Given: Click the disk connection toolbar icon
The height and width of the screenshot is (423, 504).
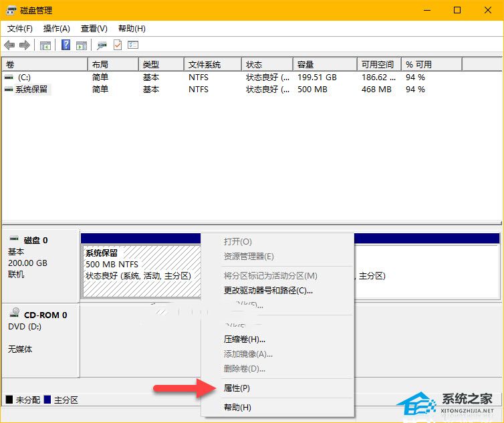Looking at the screenshot, I should point(102,45).
